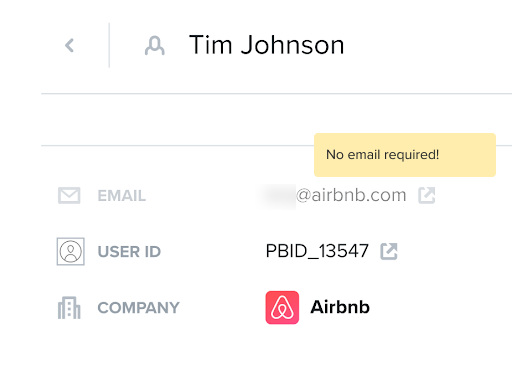512x376 pixels.
Task: Open the email external link icon
Action: point(427,195)
